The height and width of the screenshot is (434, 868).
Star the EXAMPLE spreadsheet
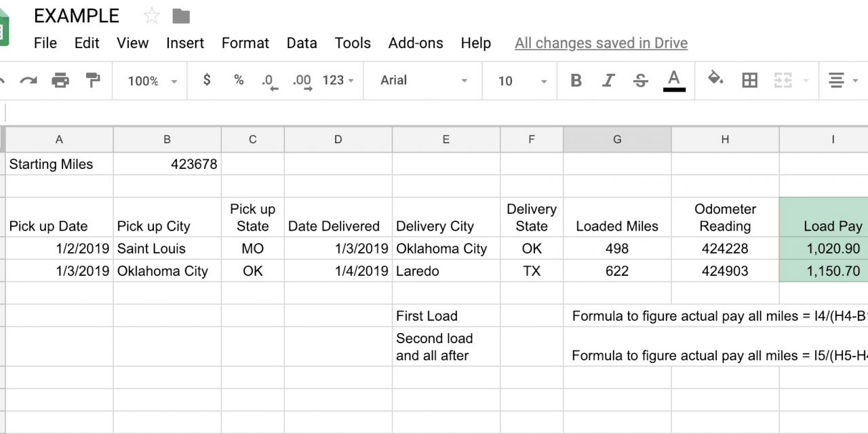(151, 16)
